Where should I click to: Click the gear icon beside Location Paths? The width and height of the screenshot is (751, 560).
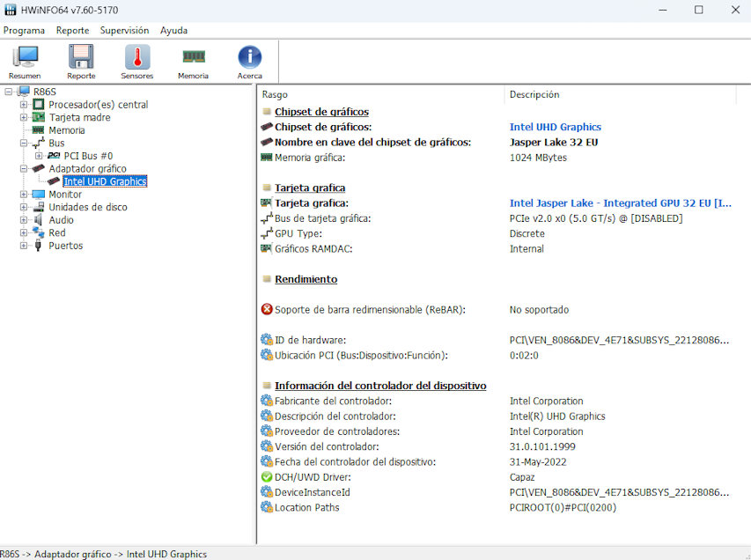(267, 507)
